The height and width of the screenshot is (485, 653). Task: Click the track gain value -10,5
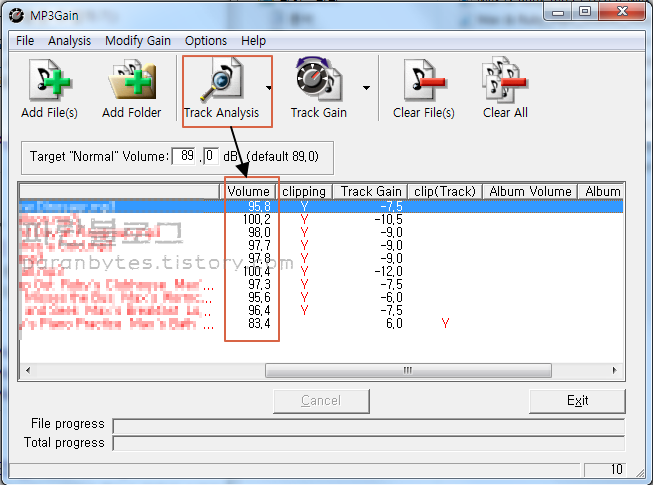(388, 219)
